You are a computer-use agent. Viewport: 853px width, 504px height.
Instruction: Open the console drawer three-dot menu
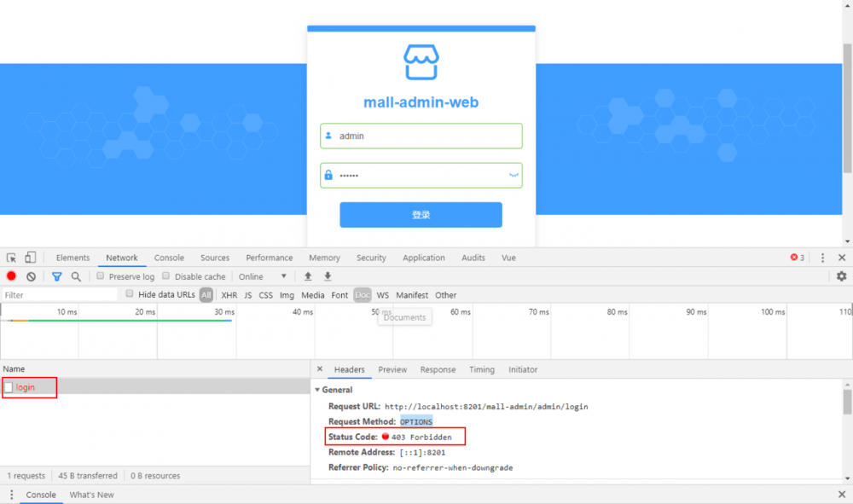click(11, 495)
